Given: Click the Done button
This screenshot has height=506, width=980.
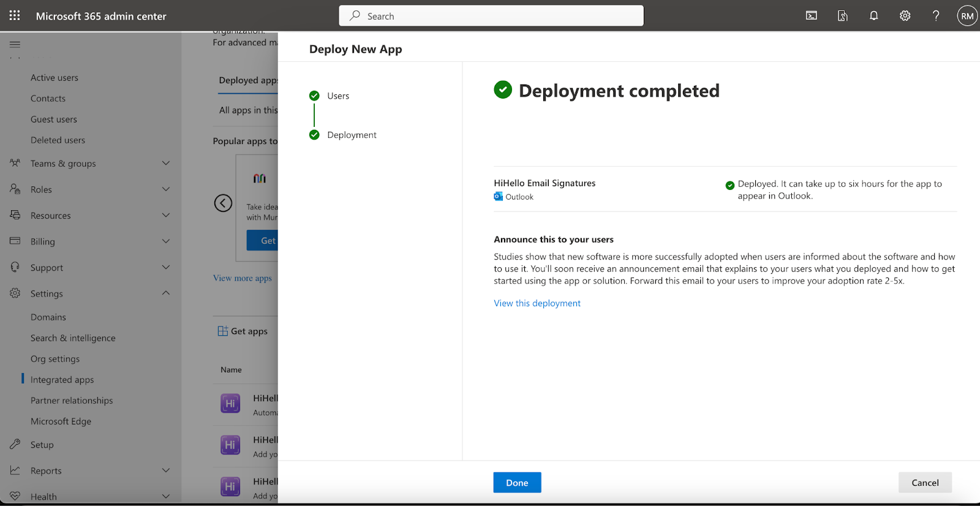Looking at the screenshot, I should (x=517, y=483).
